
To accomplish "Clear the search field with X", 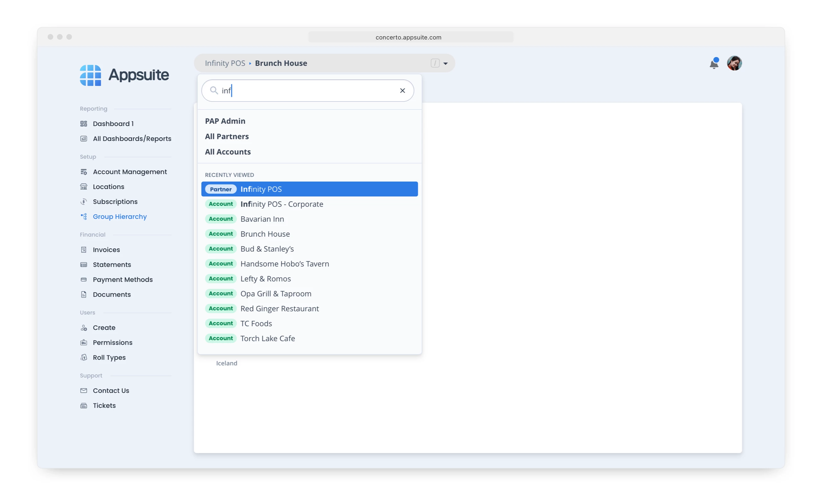I will [x=402, y=91].
